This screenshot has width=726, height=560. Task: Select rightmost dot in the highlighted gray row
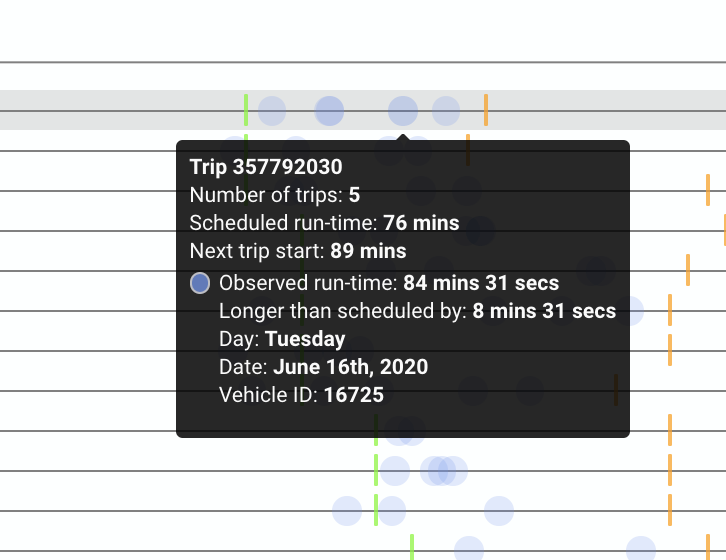[x=446, y=111]
